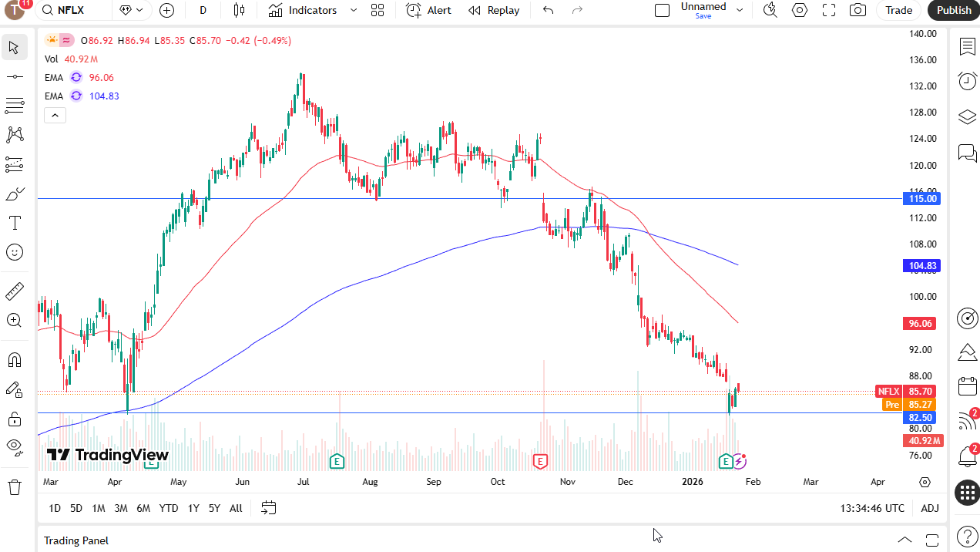Open timezone menu at 13:34:46 UTC
Image resolution: width=980 pixels, height=552 pixels.
tap(873, 508)
